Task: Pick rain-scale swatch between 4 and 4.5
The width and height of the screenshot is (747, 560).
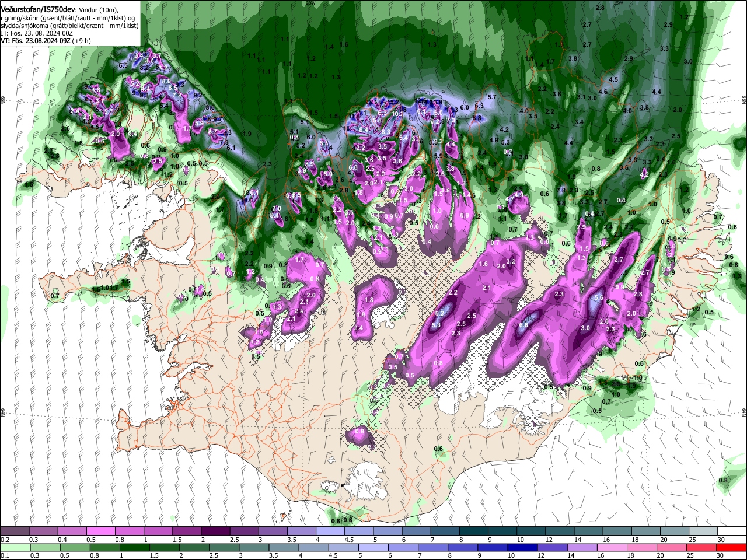Action: click(x=313, y=548)
